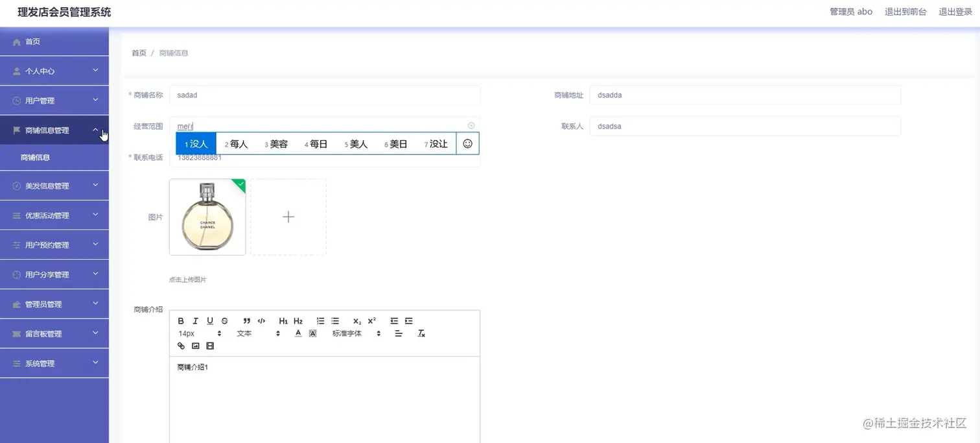
Task: Choose IME candidate 2 每人
Action: tap(236, 144)
